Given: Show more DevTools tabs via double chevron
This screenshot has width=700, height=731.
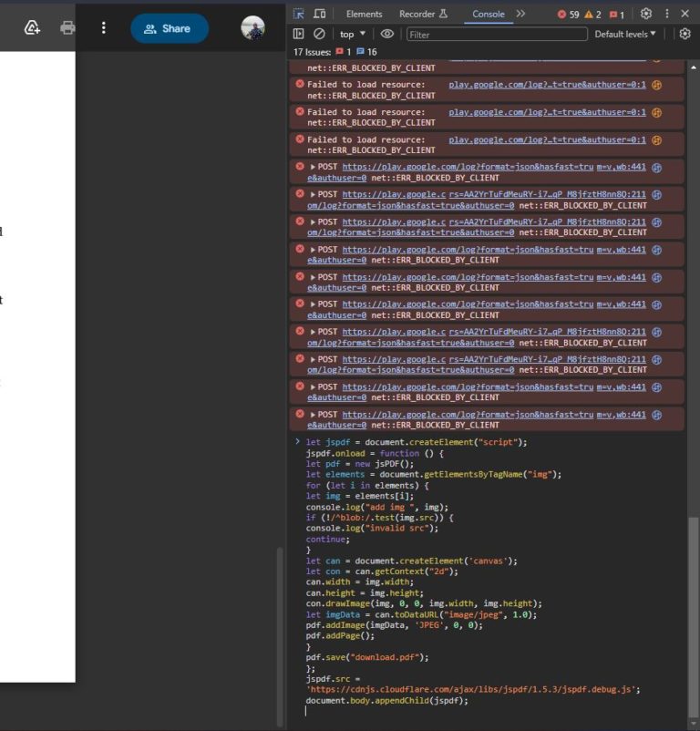Looking at the screenshot, I should 520,14.
